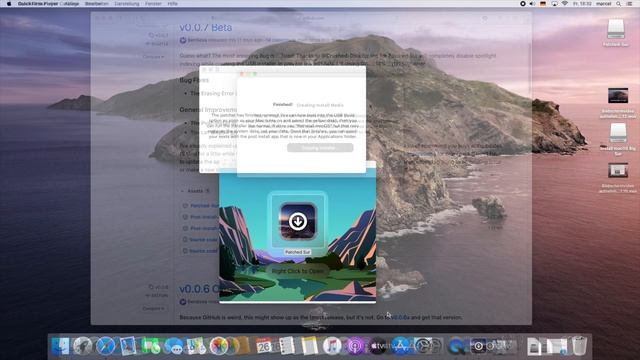The width and height of the screenshot is (640, 360).
Task: Open Bearbeiten menu in menu bar
Action: click(x=97, y=4)
